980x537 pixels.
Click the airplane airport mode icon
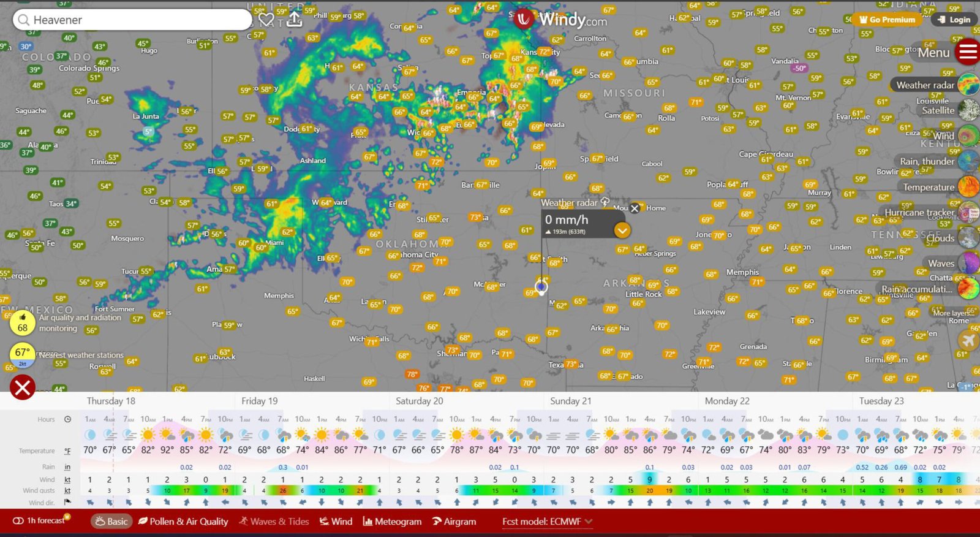click(968, 340)
